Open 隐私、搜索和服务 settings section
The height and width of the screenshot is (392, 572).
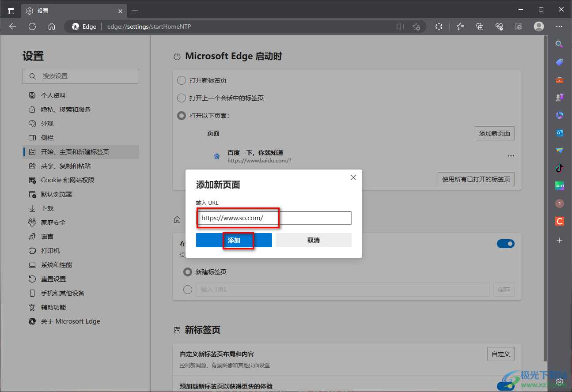[x=81, y=109]
